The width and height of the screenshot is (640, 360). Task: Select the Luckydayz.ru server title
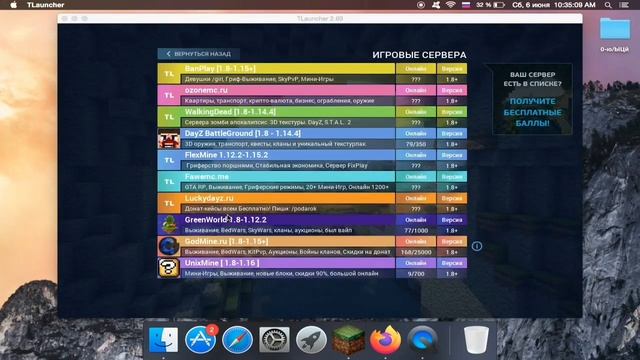click(209, 198)
